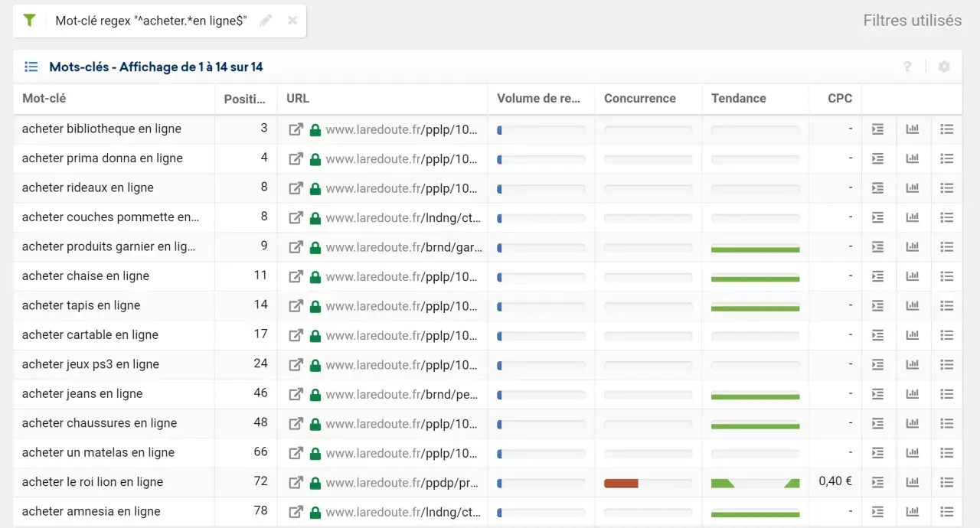Show history chart for acheter bibliotheque en ligne
This screenshot has width=980, height=528.
[912, 129]
